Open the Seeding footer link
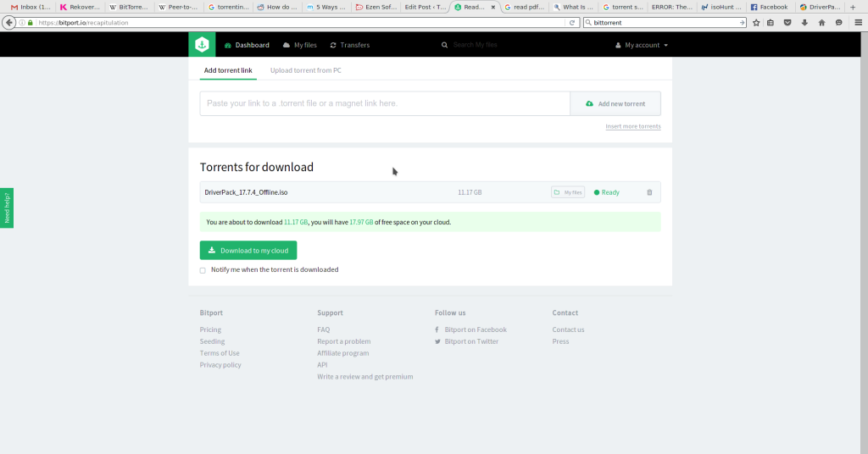The image size is (868, 454). 212,341
